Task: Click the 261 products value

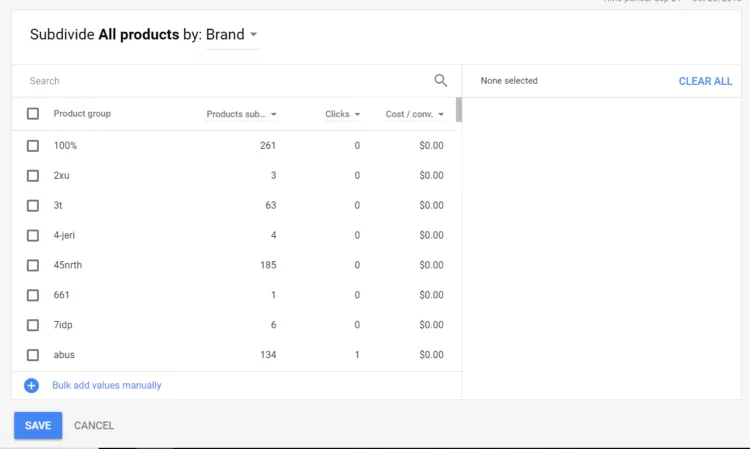Action: click(x=268, y=145)
